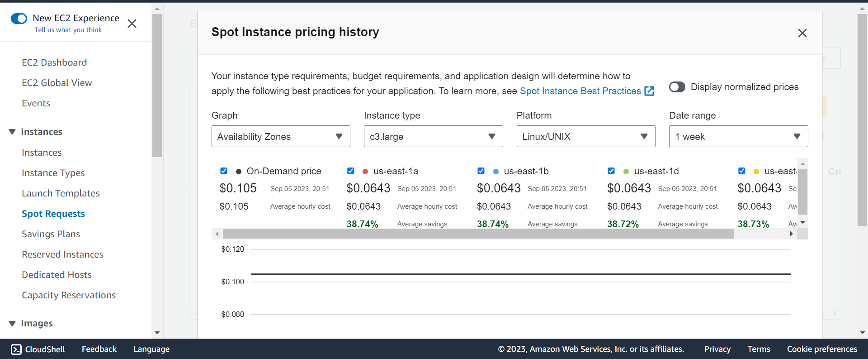The width and height of the screenshot is (868, 359).
Task: Uncheck the yellow us-east zone checkbox
Action: tap(741, 171)
